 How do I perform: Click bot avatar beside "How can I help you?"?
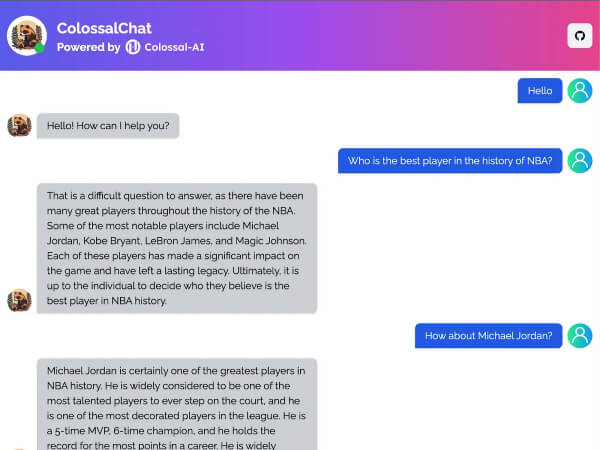click(19, 126)
